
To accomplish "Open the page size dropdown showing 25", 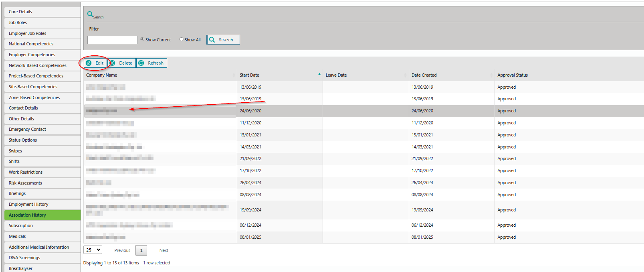I will [93, 250].
